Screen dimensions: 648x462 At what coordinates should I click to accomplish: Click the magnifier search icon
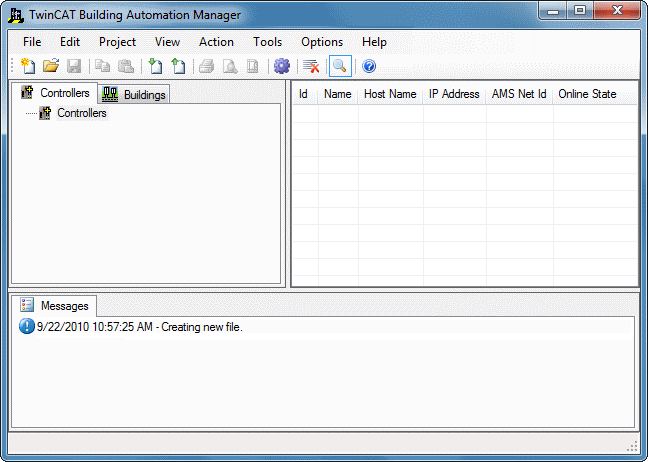click(340, 66)
